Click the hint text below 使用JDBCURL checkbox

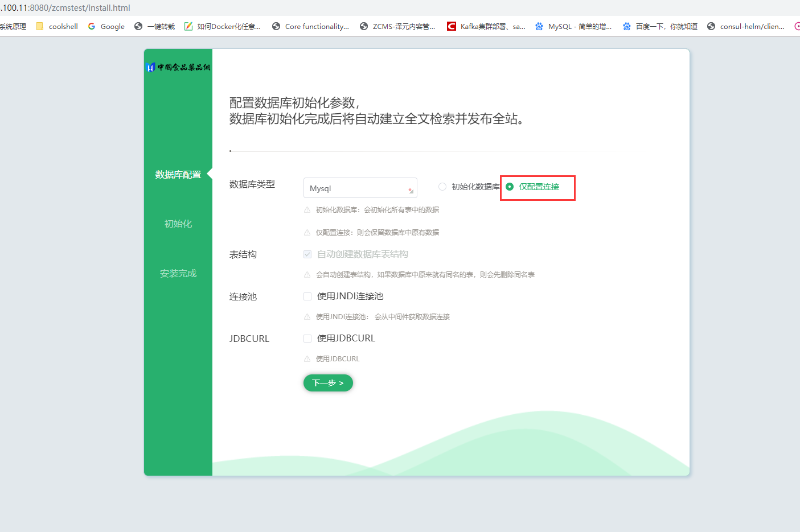tap(337, 359)
